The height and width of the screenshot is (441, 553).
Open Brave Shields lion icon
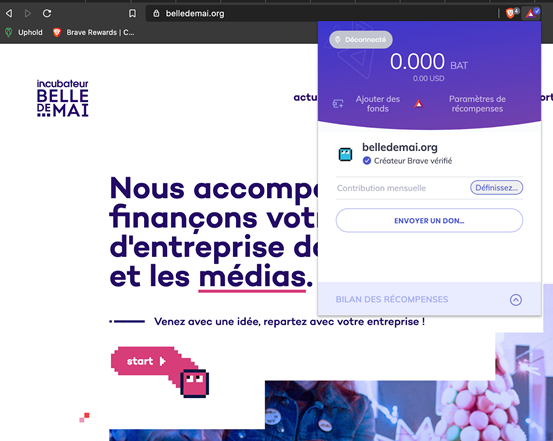[510, 13]
